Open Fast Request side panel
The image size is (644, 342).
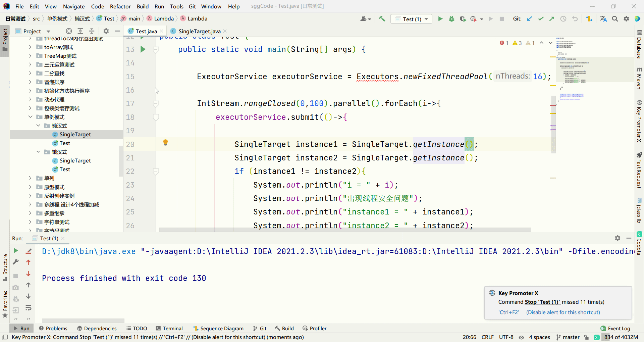639,170
